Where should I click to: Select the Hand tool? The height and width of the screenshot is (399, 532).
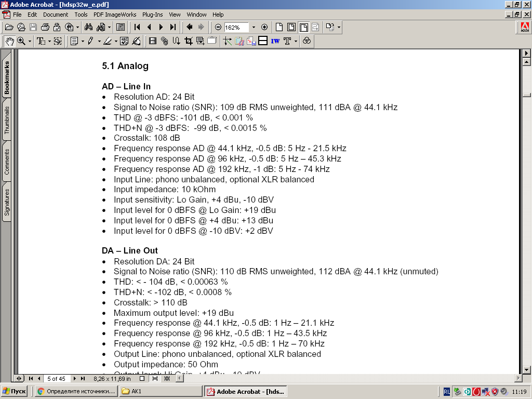click(9, 41)
